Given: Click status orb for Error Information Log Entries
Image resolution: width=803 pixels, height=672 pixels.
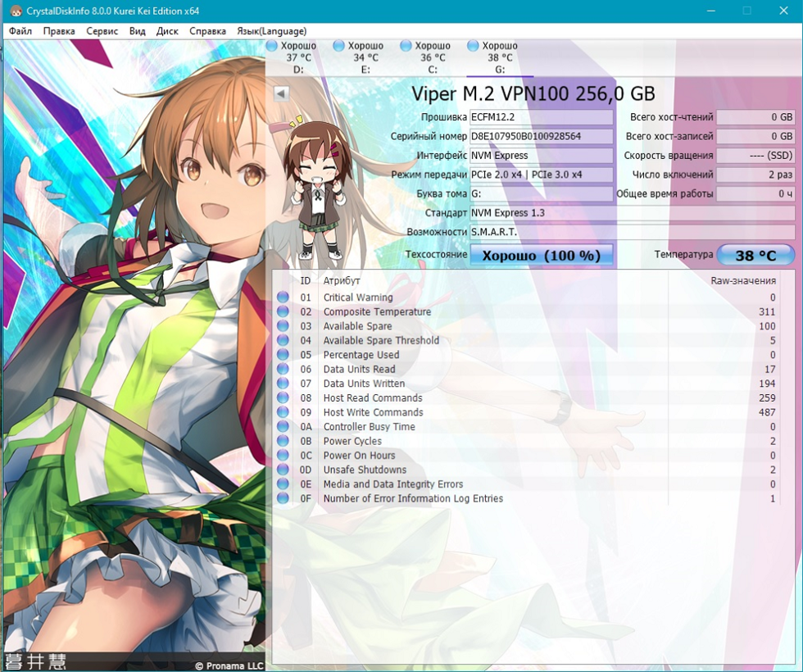Looking at the screenshot, I should tap(283, 498).
